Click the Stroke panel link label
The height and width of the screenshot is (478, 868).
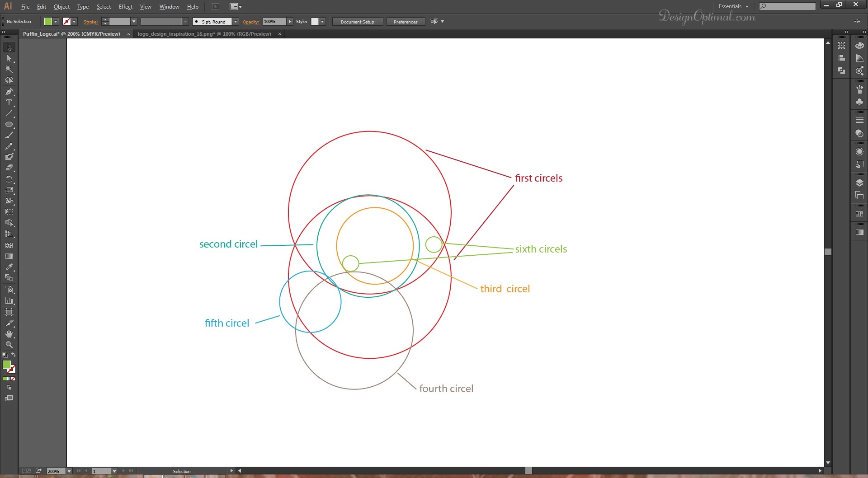[90, 22]
